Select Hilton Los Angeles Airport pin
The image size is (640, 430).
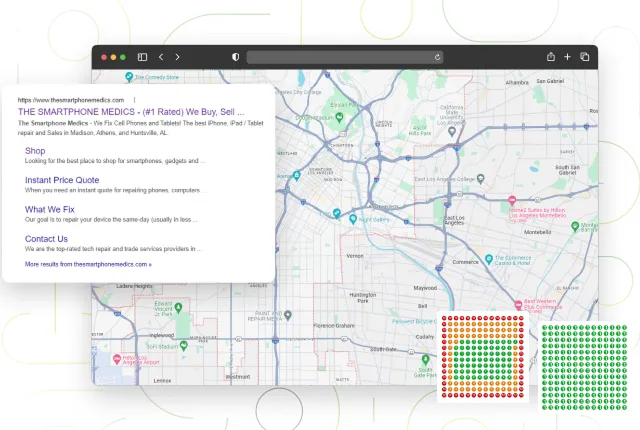click(x=117, y=359)
